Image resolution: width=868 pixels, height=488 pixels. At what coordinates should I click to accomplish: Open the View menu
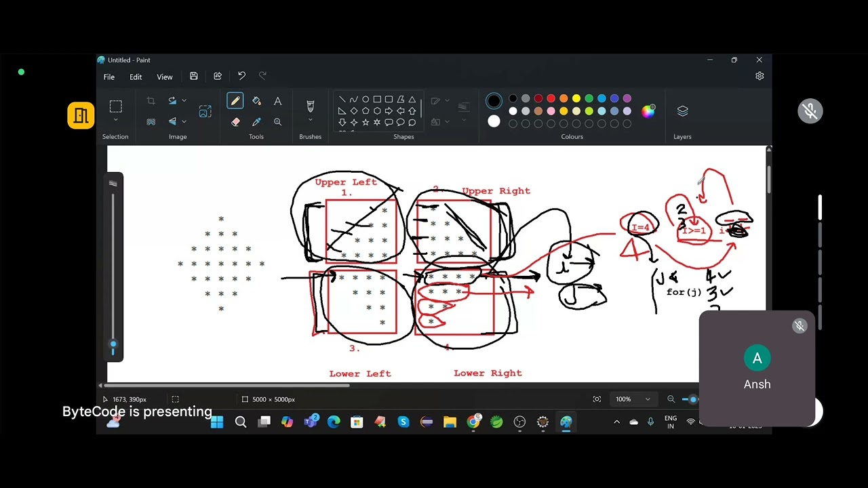(x=165, y=77)
